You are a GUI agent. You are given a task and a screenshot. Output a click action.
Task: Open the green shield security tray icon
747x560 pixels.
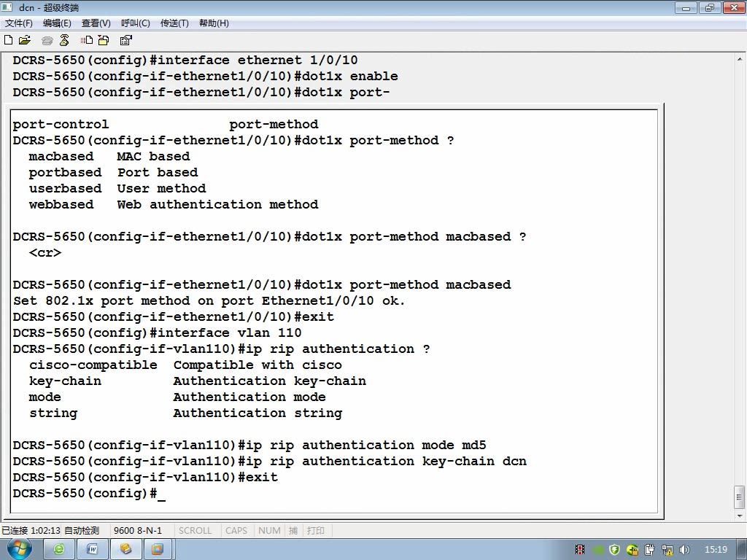click(x=614, y=550)
